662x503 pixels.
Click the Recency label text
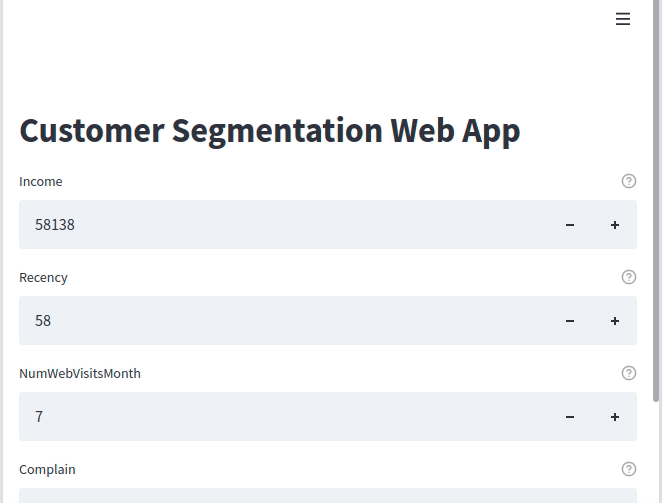43,277
